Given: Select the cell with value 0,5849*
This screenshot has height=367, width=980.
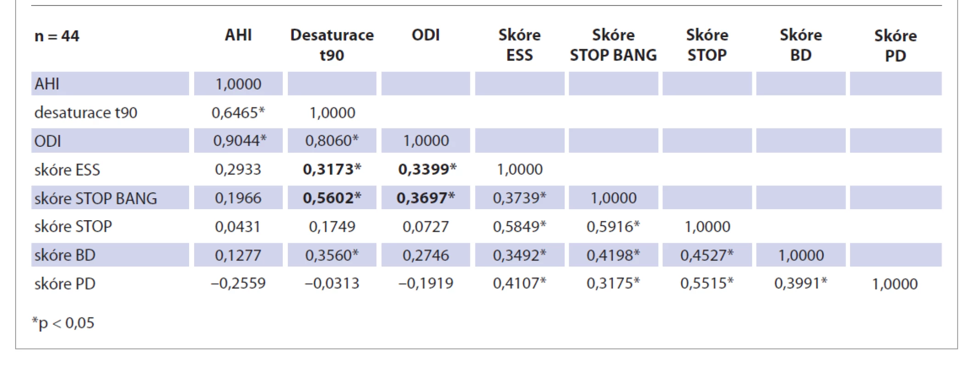Looking at the screenshot, I should [520, 226].
